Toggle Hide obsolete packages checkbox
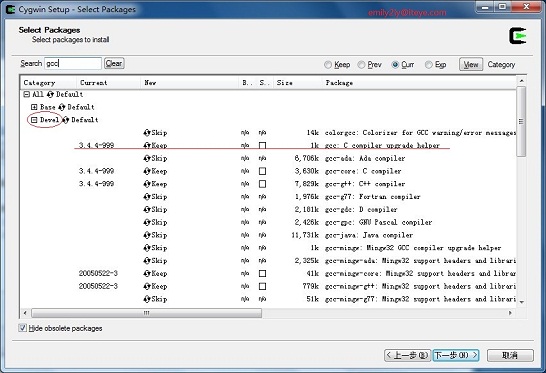This screenshot has height=373, width=546. pos(23,328)
